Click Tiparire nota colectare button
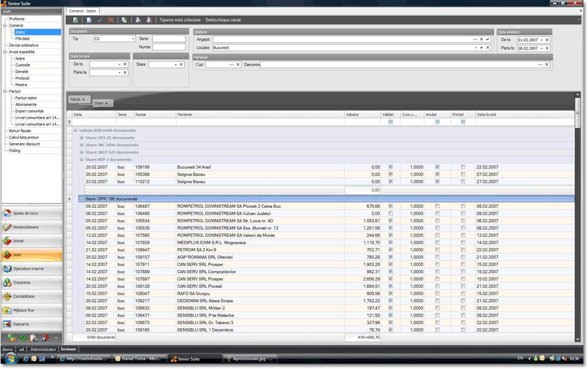Viewport: 588px width, 369px height. point(180,20)
